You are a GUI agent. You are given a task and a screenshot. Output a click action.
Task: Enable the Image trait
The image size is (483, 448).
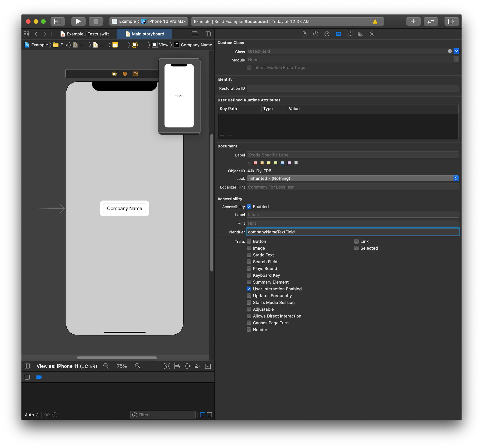(249, 248)
